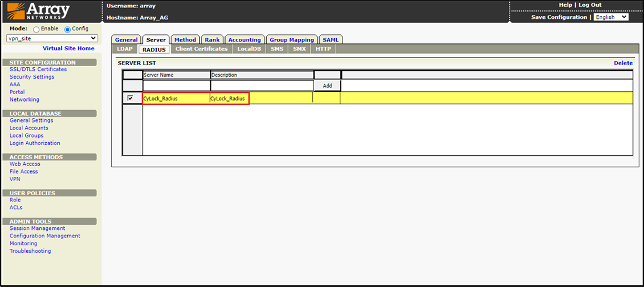Uncheck the CyLock_Radius server checkbox

pos(131,98)
